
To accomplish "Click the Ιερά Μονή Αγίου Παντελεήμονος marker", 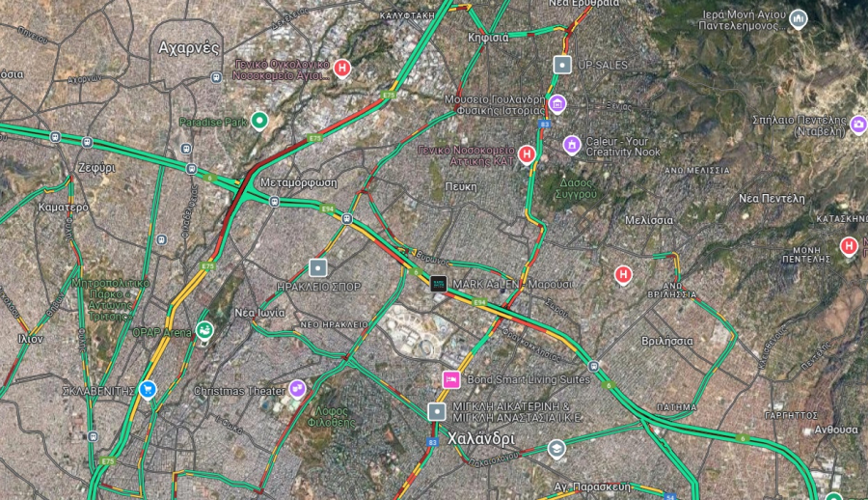I will point(798,19).
